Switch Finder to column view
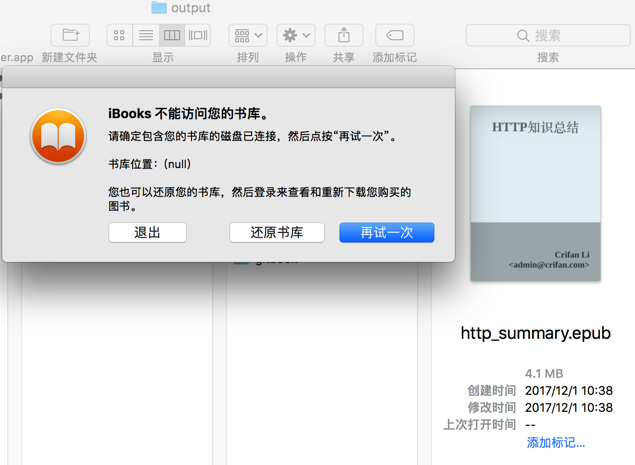Screen dimensions: 635x465 pyautogui.click(x=172, y=35)
